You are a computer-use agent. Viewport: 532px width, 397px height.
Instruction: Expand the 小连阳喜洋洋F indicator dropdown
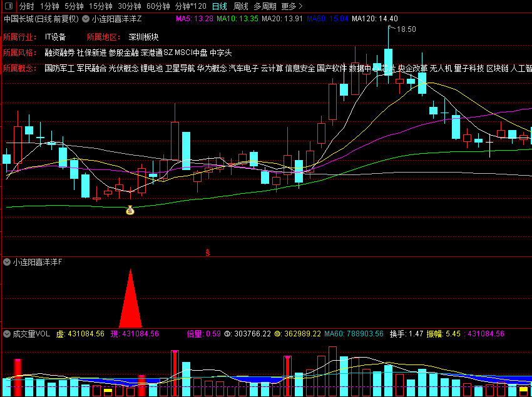[x=7, y=262]
